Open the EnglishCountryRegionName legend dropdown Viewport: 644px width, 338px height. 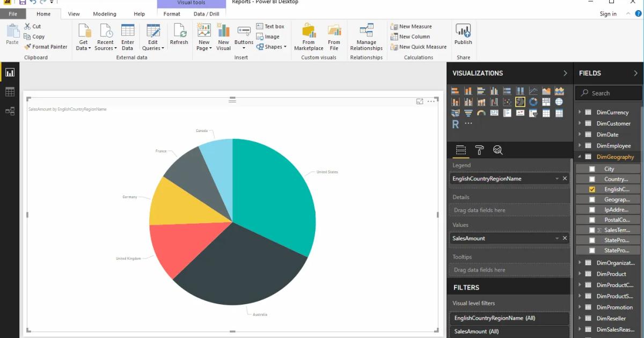pos(556,178)
